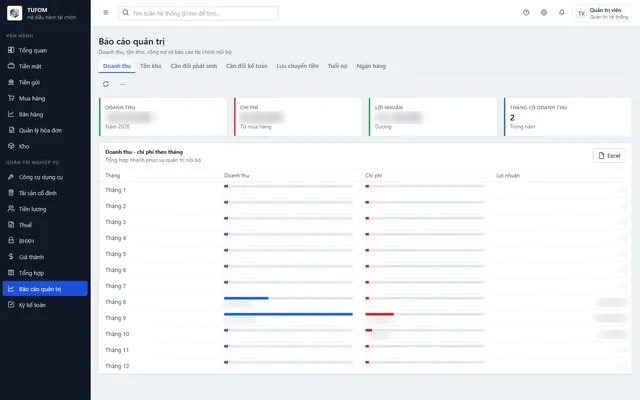
Task: Open the Tổng quan sidebar icon
Action: (x=11, y=50)
